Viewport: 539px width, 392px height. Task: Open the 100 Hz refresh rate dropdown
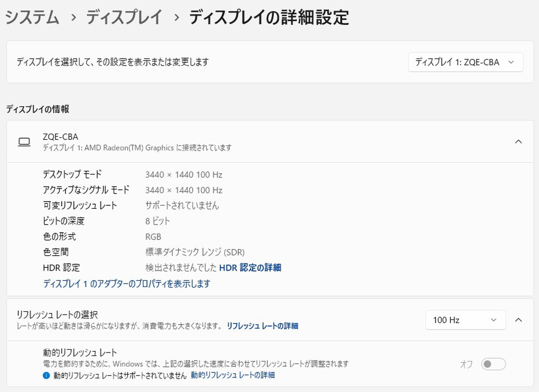pos(465,320)
